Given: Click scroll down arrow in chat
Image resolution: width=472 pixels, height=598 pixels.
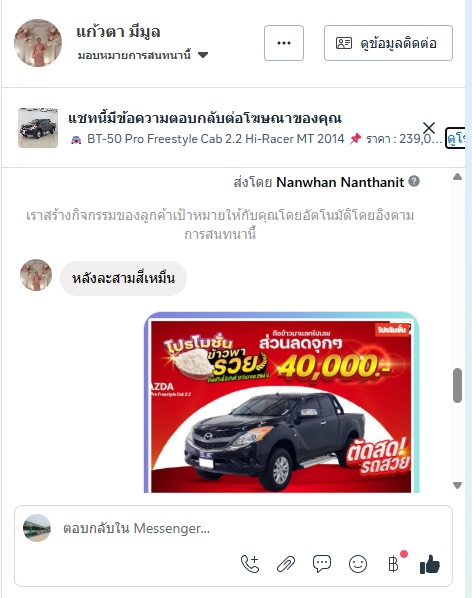Looking at the screenshot, I should 458,485.
